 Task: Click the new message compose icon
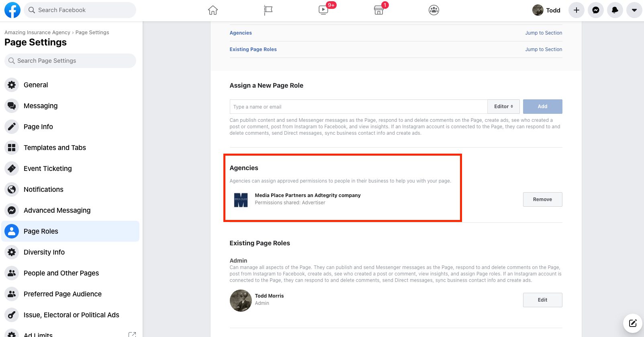[633, 323]
